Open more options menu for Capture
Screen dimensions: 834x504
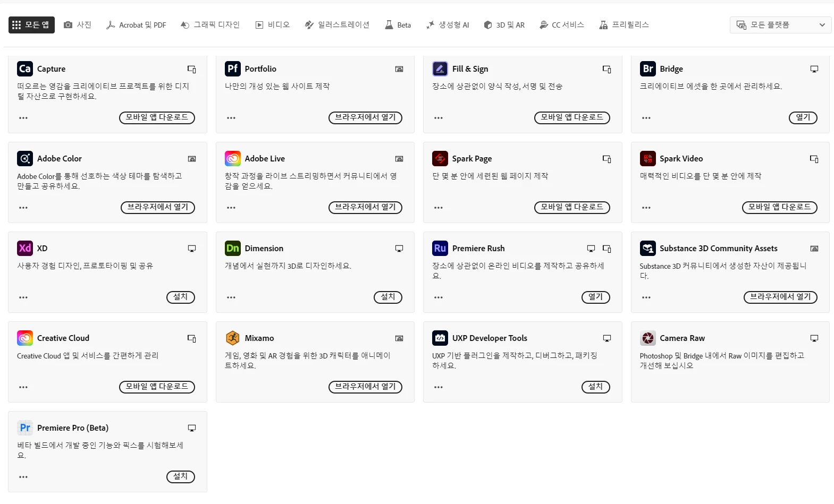coord(23,118)
